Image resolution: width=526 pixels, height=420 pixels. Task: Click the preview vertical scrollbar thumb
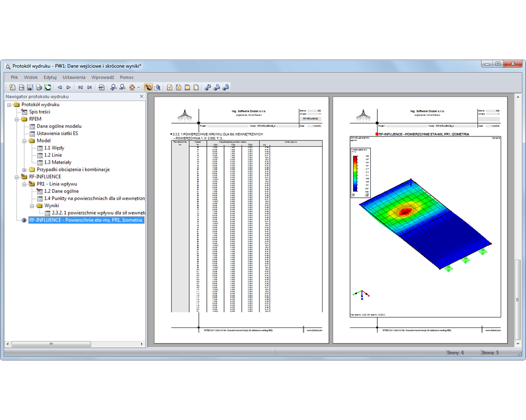[518, 300]
